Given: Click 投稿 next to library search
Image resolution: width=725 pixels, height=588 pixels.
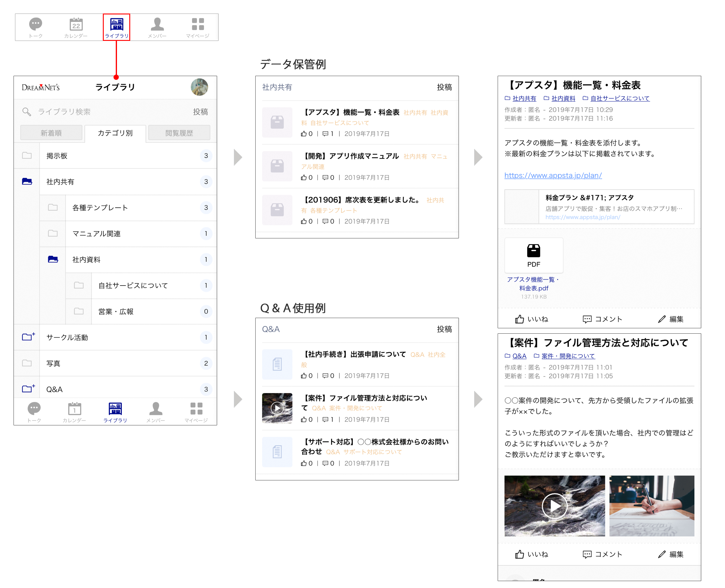Looking at the screenshot, I should click(x=200, y=112).
